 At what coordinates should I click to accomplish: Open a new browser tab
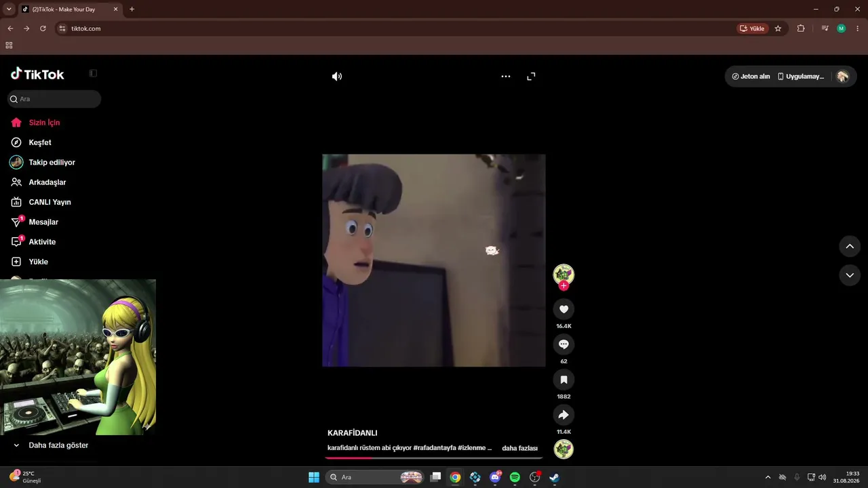[x=132, y=9]
